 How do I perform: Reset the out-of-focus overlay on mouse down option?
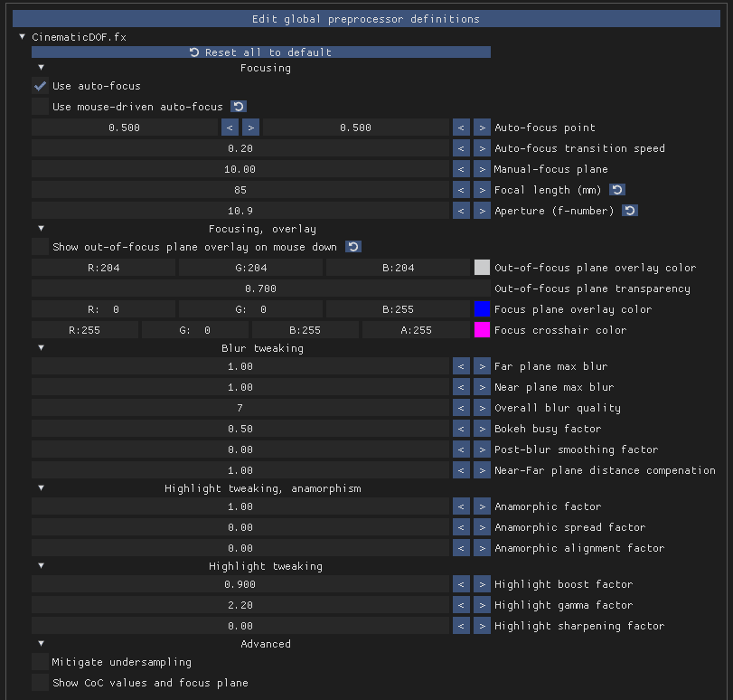pos(353,247)
